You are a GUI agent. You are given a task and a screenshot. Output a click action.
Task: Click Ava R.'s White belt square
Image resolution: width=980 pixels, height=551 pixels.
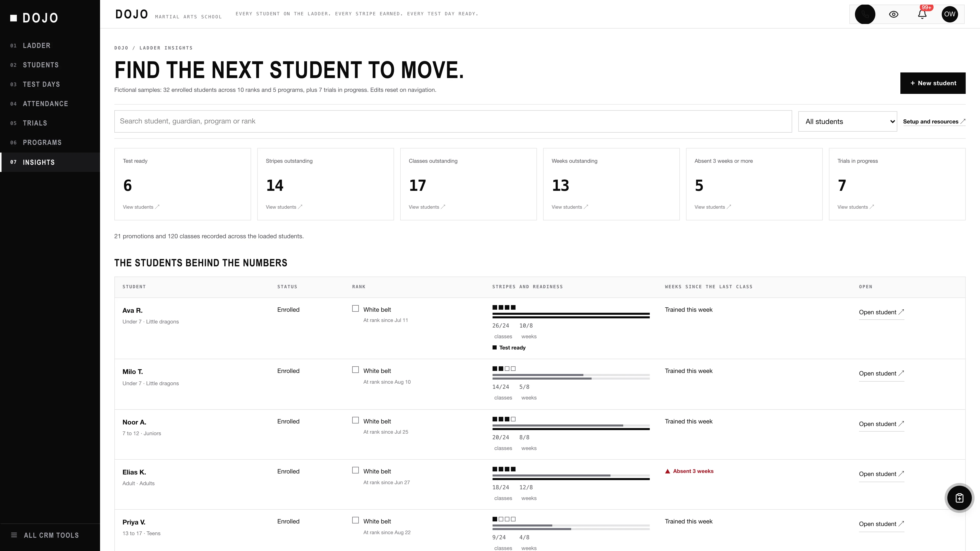coord(355,308)
